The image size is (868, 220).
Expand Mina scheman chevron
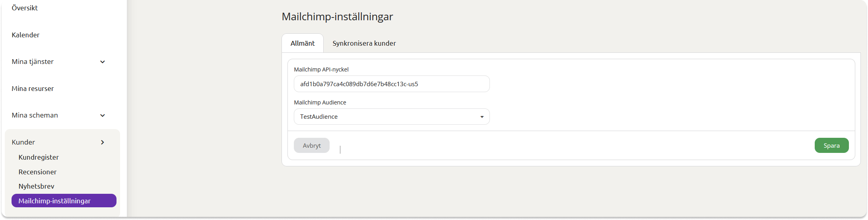click(x=103, y=116)
